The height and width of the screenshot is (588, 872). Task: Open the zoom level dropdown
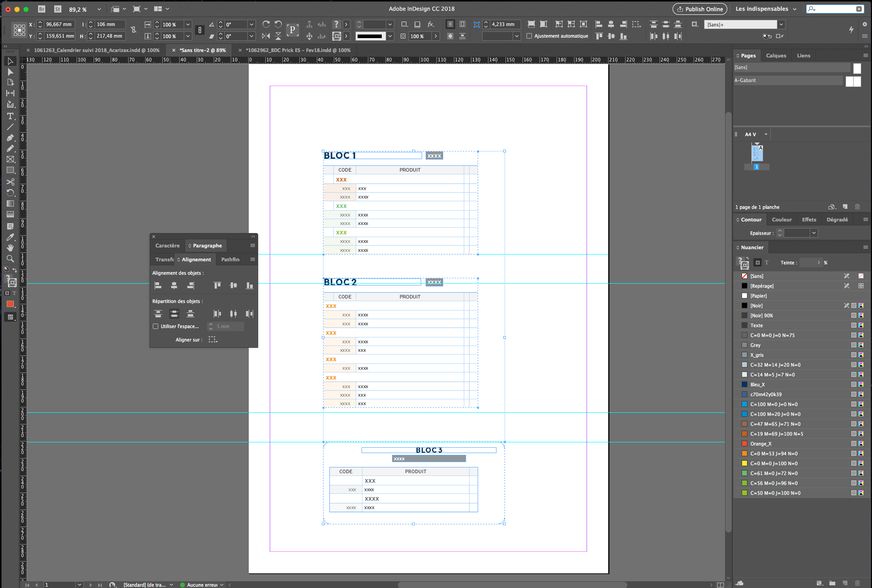(x=99, y=9)
